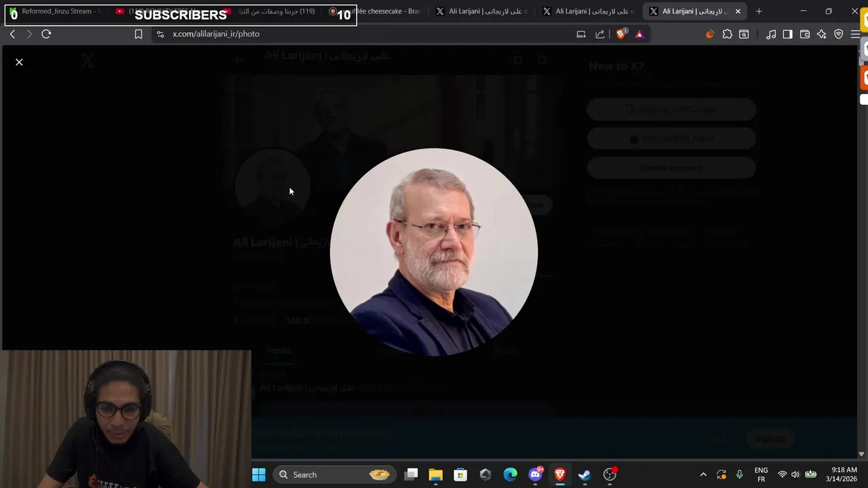This screenshot has height=488, width=868.
Task: Switch to the first Ali Larijani tab
Action: 483,12
